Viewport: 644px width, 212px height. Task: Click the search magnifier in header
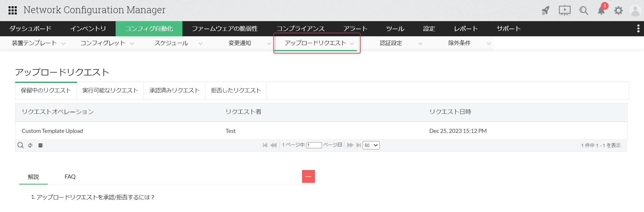[583, 11]
